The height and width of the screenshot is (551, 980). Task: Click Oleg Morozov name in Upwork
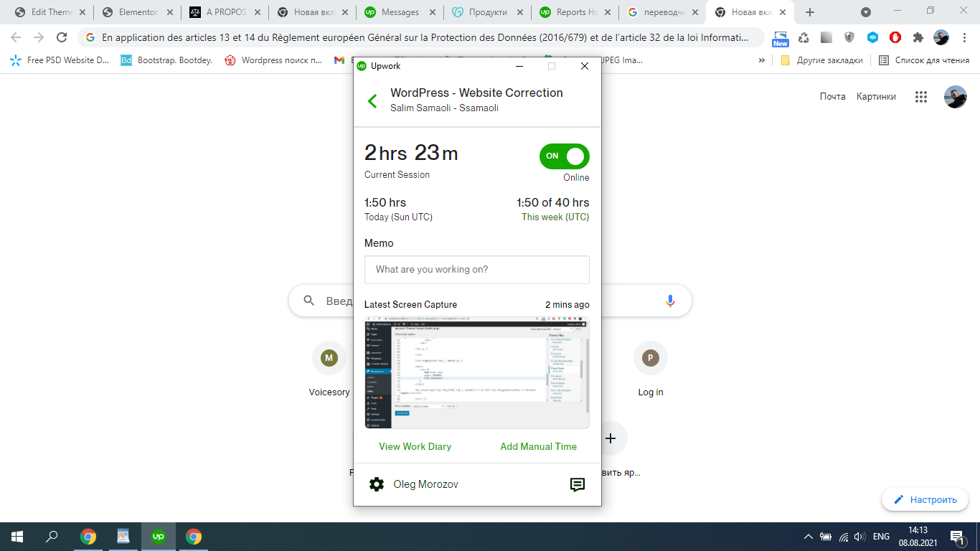pyautogui.click(x=426, y=484)
